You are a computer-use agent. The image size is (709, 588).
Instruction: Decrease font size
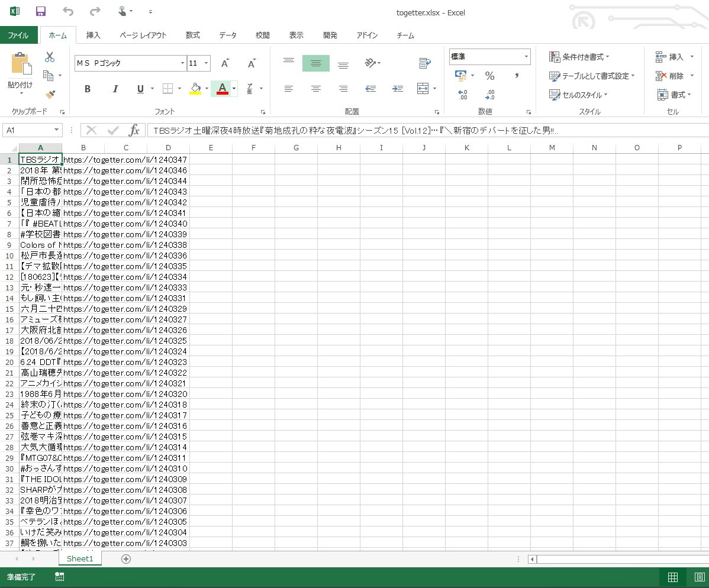tap(252, 63)
